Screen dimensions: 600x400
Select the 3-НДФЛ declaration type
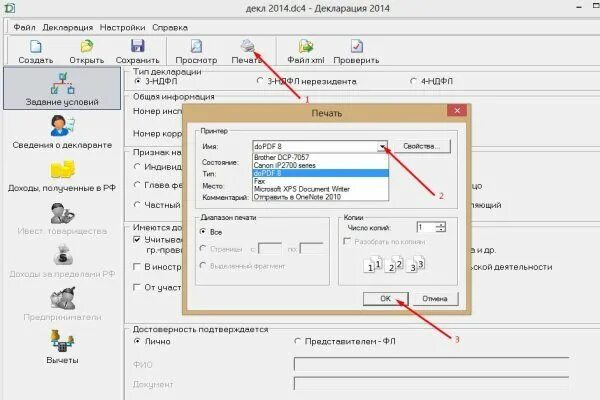(x=137, y=81)
